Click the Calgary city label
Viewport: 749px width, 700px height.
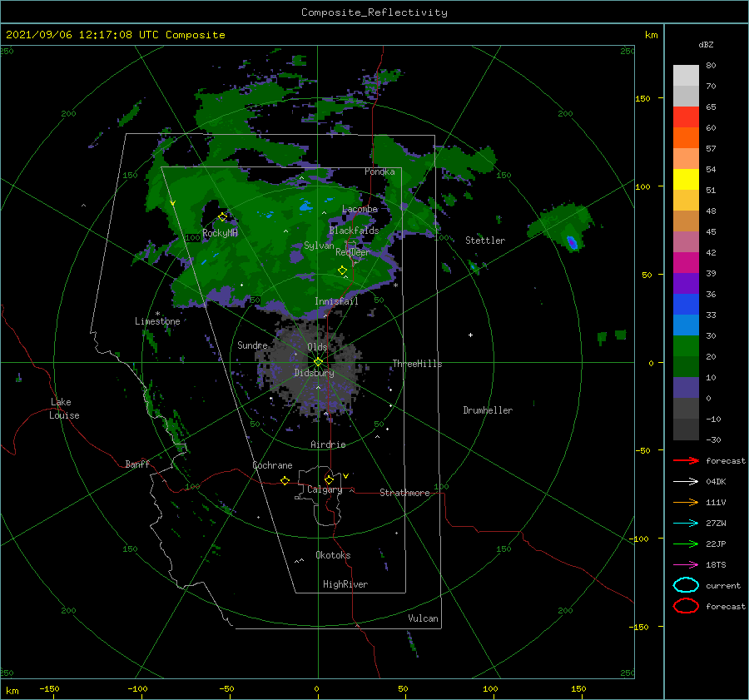325,489
